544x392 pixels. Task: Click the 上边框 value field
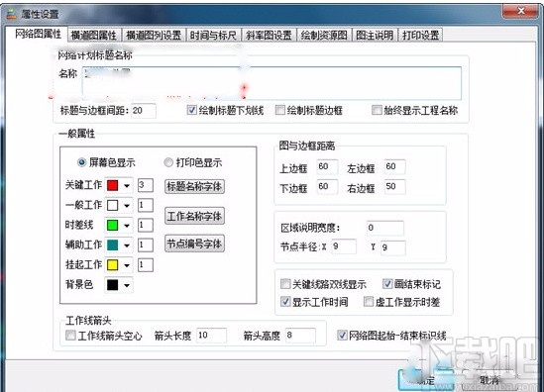coord(327,166)
